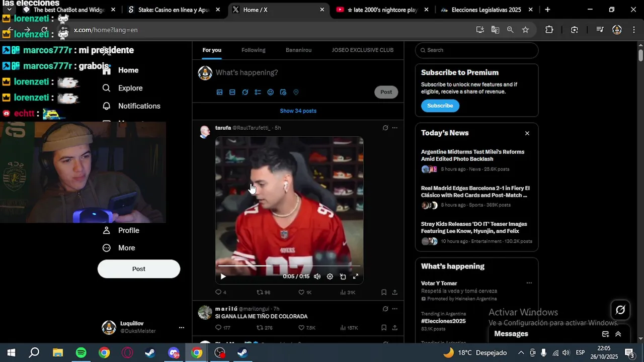Image resolution: width=644 pixels, height=362 pixels.
Task: Add a GIF icon in composer
Action: (x=232, y=92)
